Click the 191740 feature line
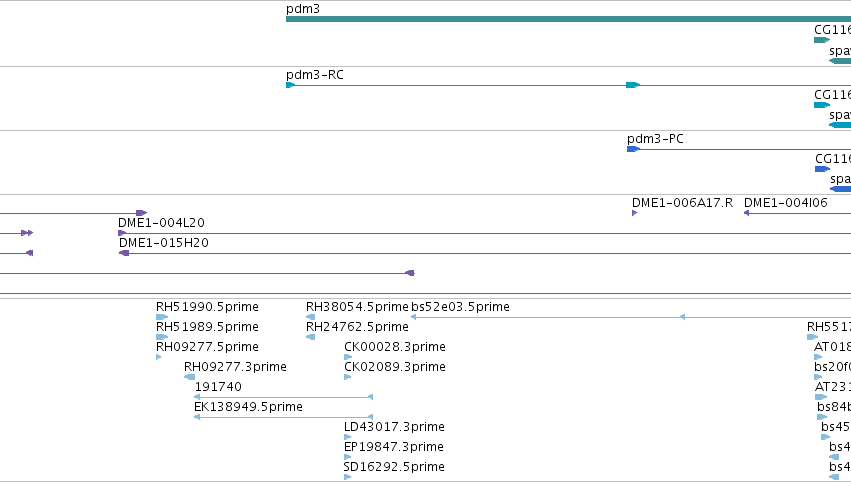The height and width of the screenshot is (482, 851). point(283,397)
